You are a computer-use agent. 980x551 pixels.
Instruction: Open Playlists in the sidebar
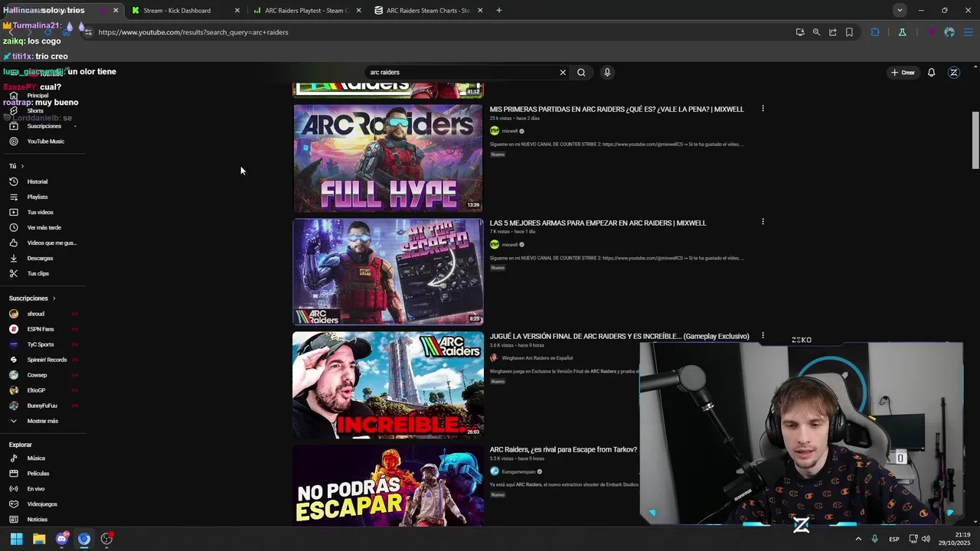(x=37, y=197)
